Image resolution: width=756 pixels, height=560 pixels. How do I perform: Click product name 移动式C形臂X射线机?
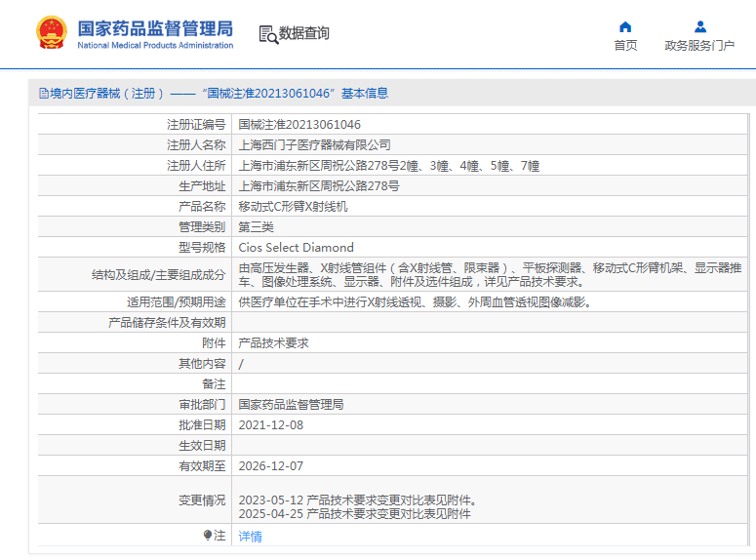(x=294, y=207)
